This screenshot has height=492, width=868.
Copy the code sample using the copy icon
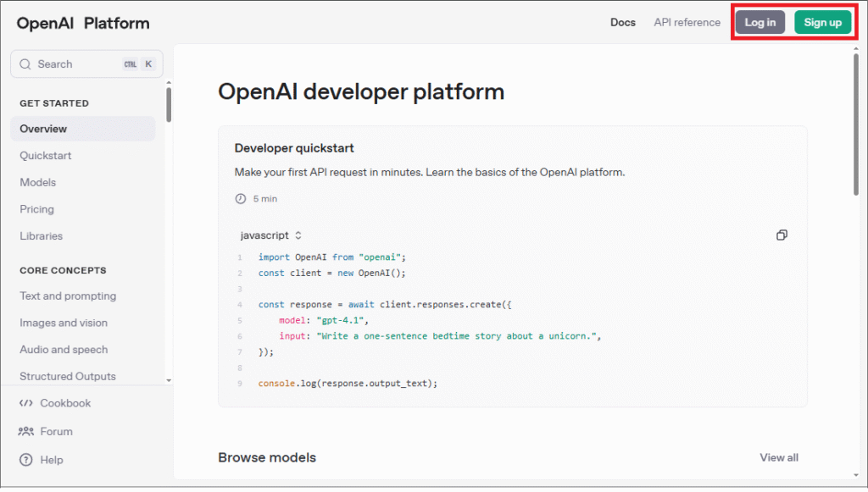pos(782,235)
